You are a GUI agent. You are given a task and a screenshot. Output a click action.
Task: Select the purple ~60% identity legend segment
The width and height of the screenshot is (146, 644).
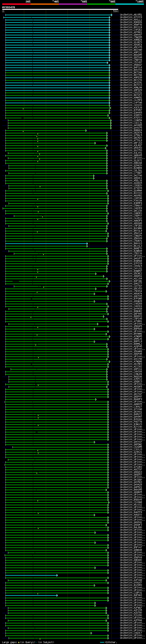73,4
